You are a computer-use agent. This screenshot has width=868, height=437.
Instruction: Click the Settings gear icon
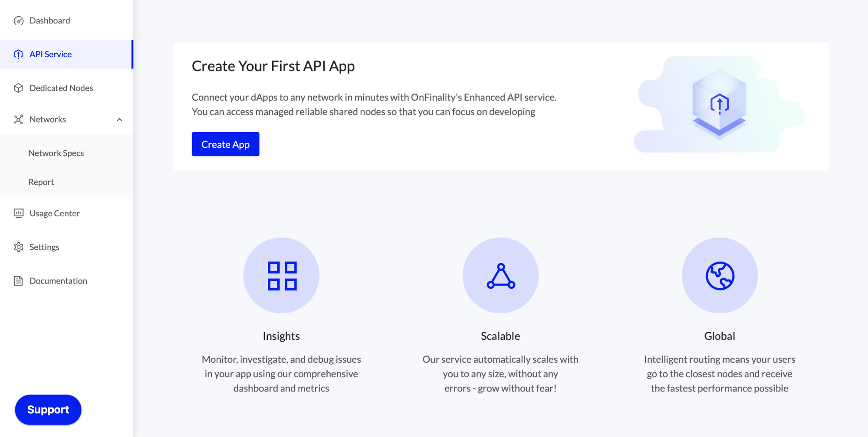click(x=19, y=247)
